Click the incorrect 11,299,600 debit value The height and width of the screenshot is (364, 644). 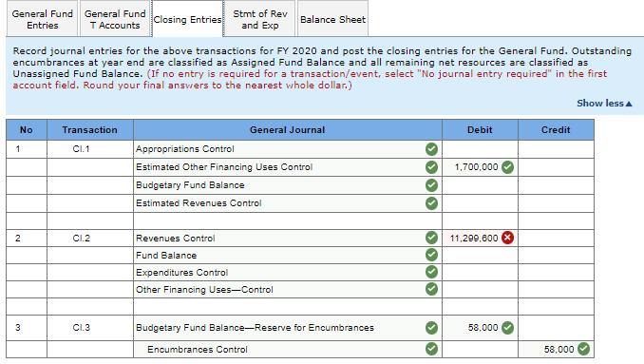(x=474, y=239)
